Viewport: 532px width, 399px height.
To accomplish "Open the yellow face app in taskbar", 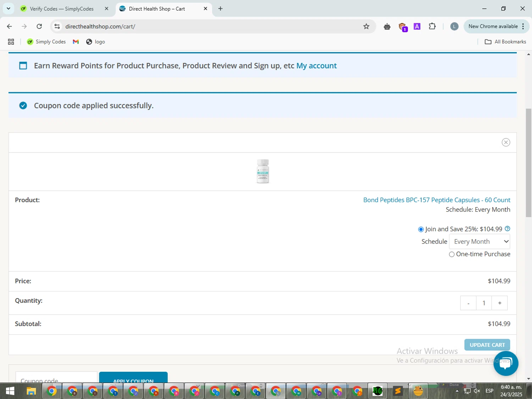I will click(419, 391).
